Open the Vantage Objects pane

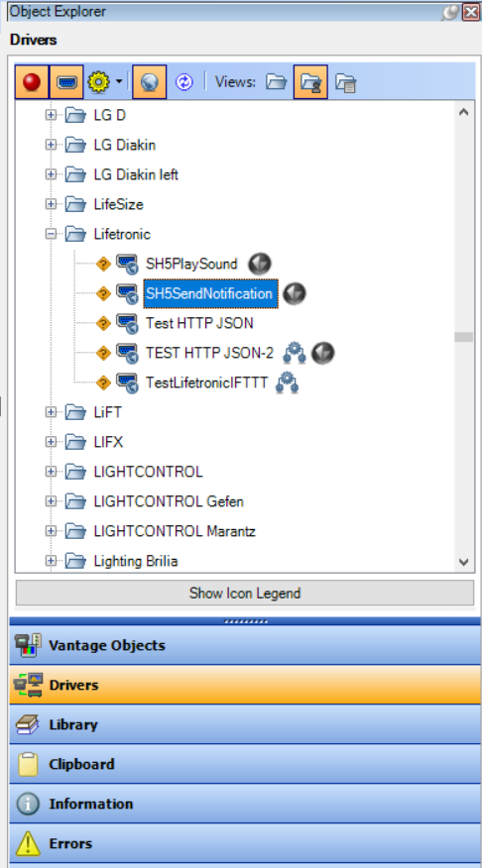(x=245, y=645)
